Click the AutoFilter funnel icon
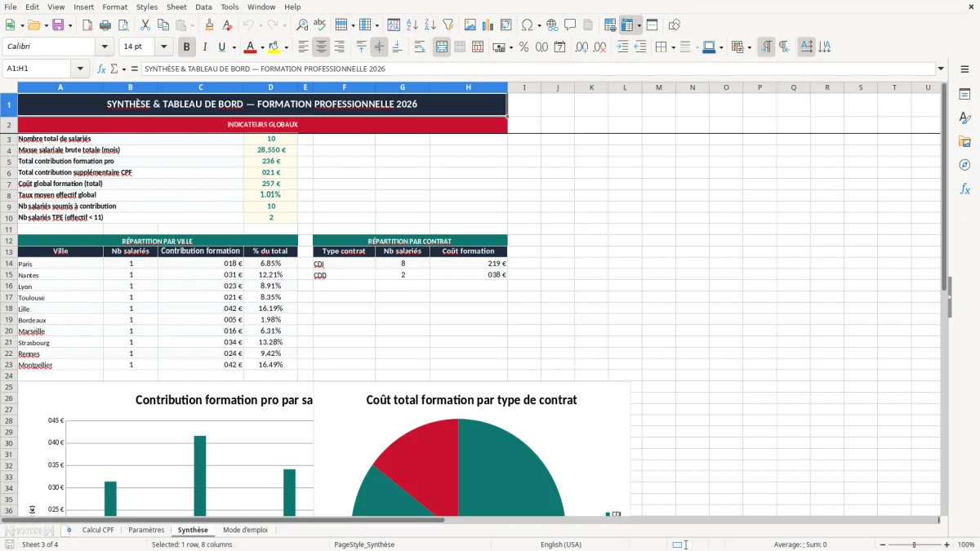 448,25
